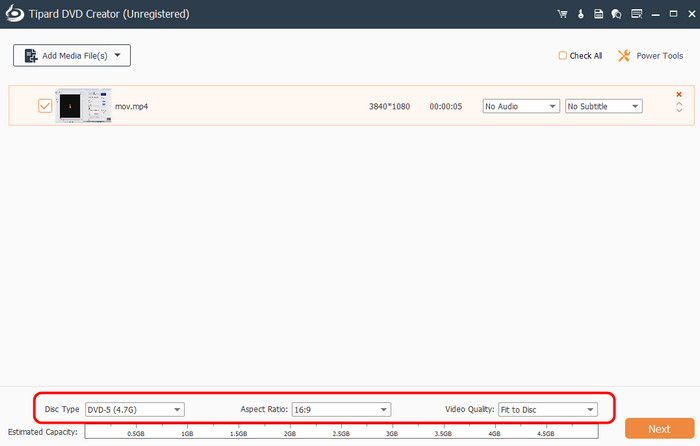Minimize the Tipard DVD Creator window

(x=655, y=14)
